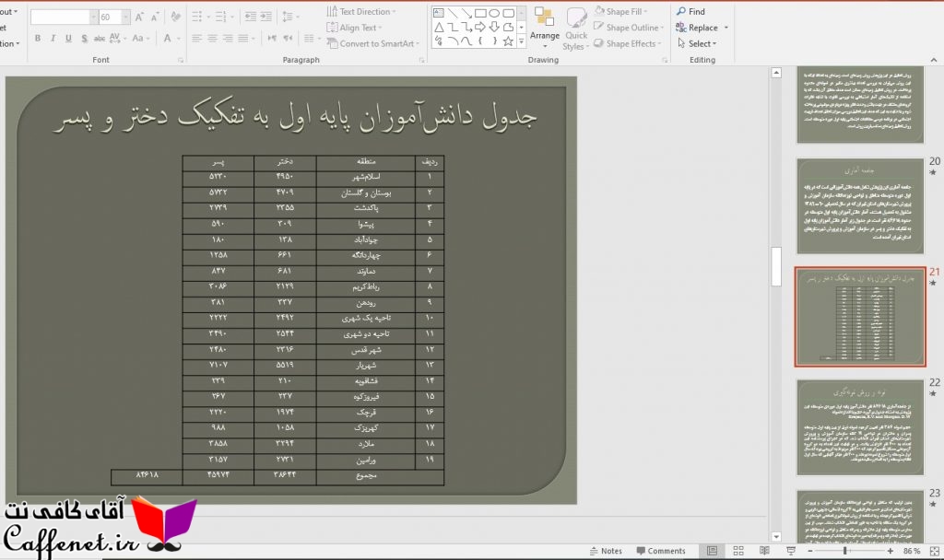
Task: Select slide 22 thumbnail
Action: click(x=860, y=427)
